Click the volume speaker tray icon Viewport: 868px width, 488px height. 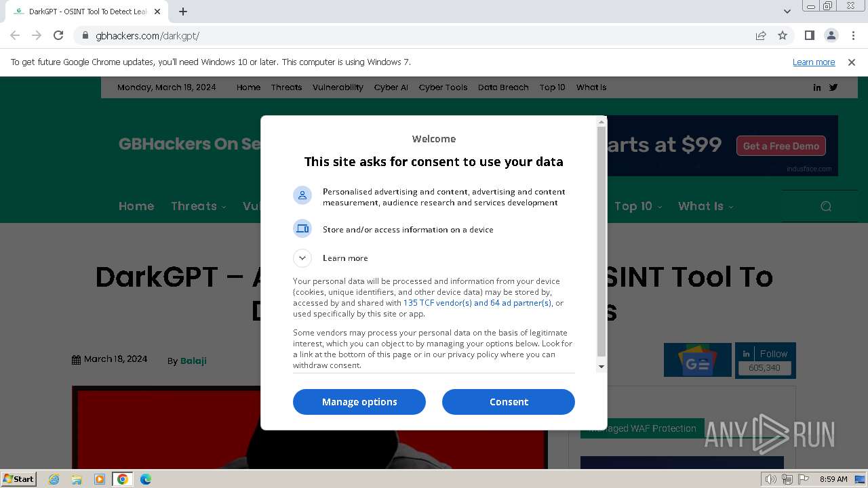[770, 479]
